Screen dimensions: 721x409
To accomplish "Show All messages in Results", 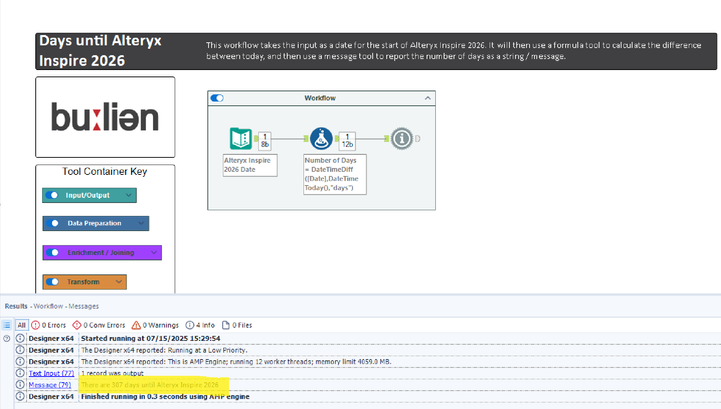I will 22,325.
